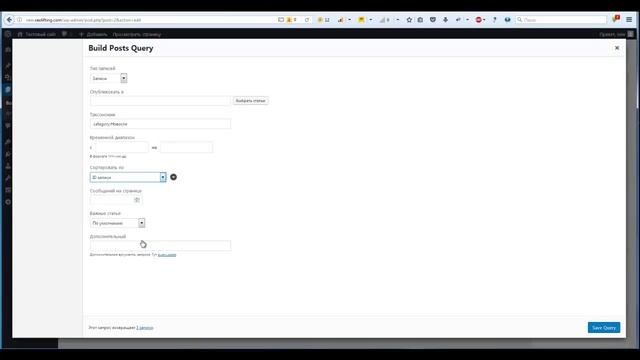Click the pin icon in WordPress sidebar
Image resolution: width=640 pixels, height=360 pixels.
point(7,65)
